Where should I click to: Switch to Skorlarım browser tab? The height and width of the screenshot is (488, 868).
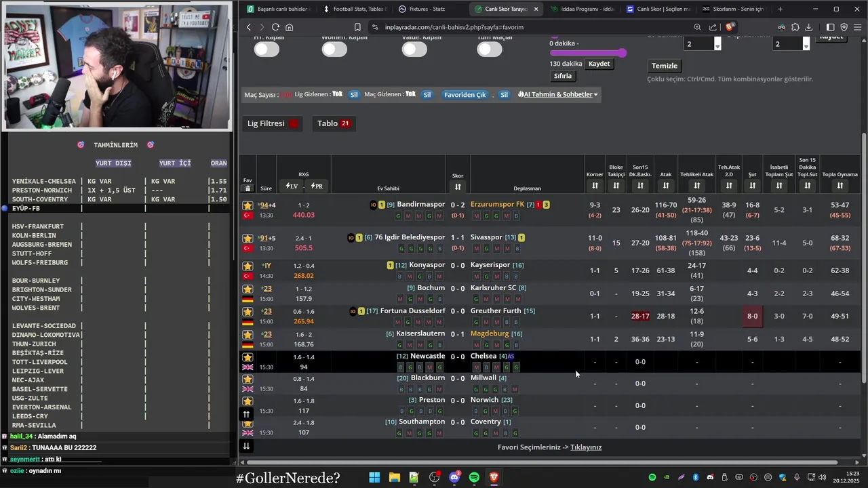pyautogui.click(x=732, y=9)
